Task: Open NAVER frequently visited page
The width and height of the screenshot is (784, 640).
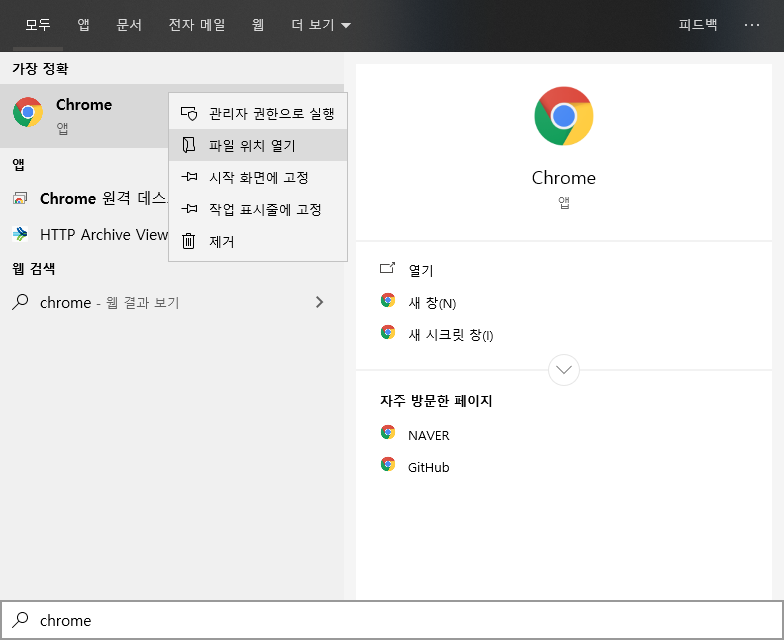Action: [428, 436]
